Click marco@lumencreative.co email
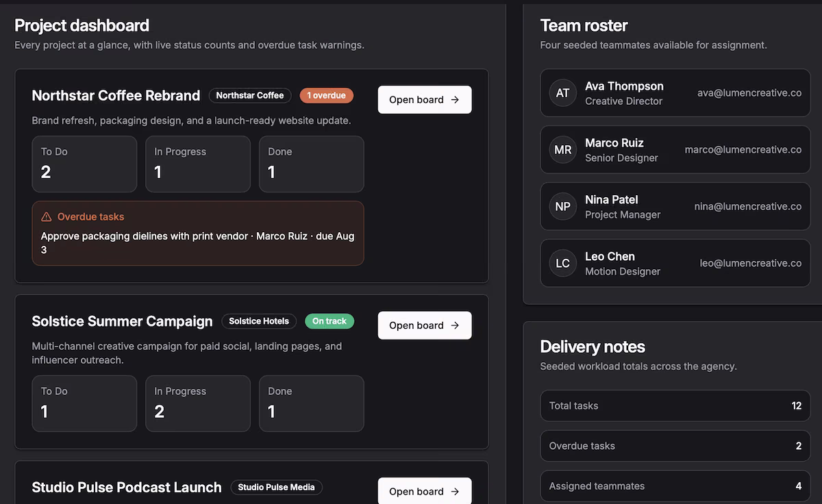This screenshot has width=822, height=504. [743, 150]
